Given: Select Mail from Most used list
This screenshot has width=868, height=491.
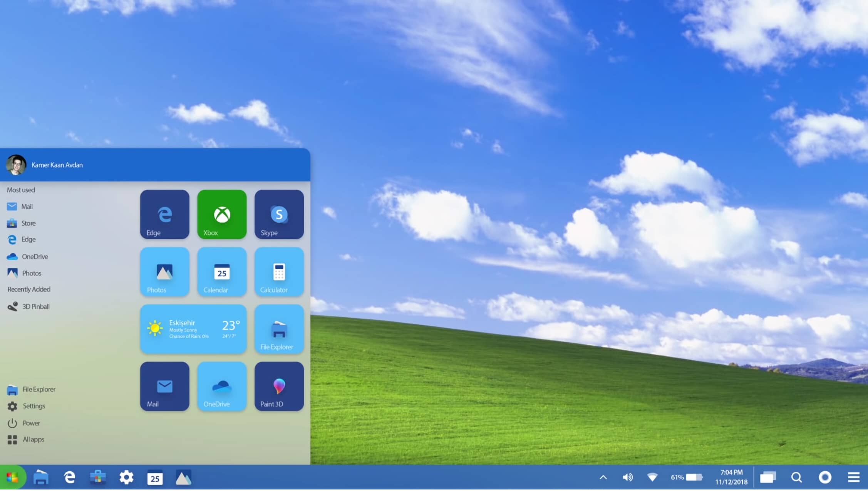Looking at the screenshot, I should coord(27,206).
